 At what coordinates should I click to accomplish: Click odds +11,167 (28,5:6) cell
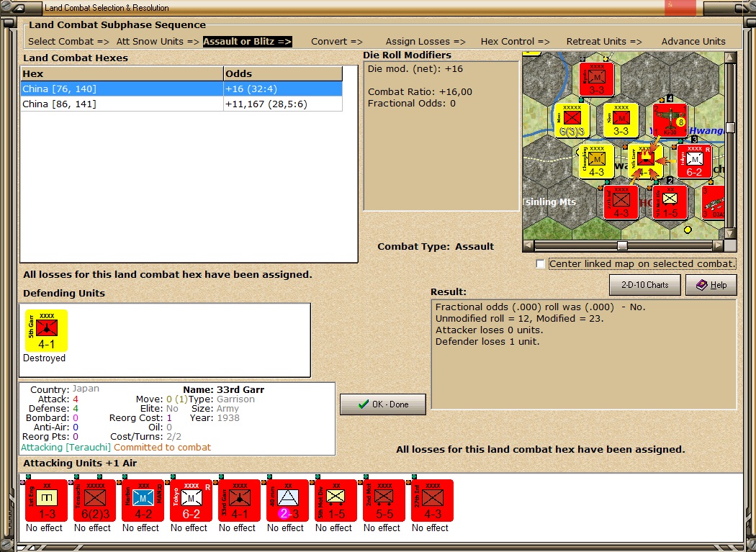[282, 104]
